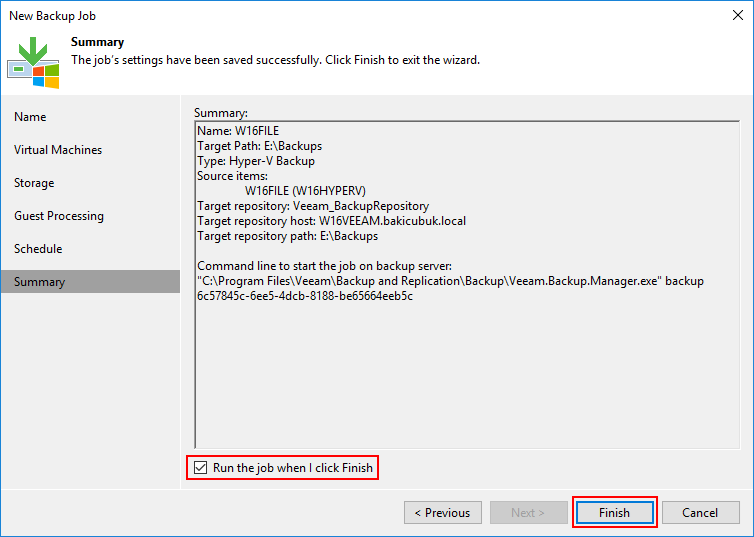Image resolution: width=754 pixels, height=537 pixels.
Task: Close the New Backup Job dialog
Action: point(738,15)
